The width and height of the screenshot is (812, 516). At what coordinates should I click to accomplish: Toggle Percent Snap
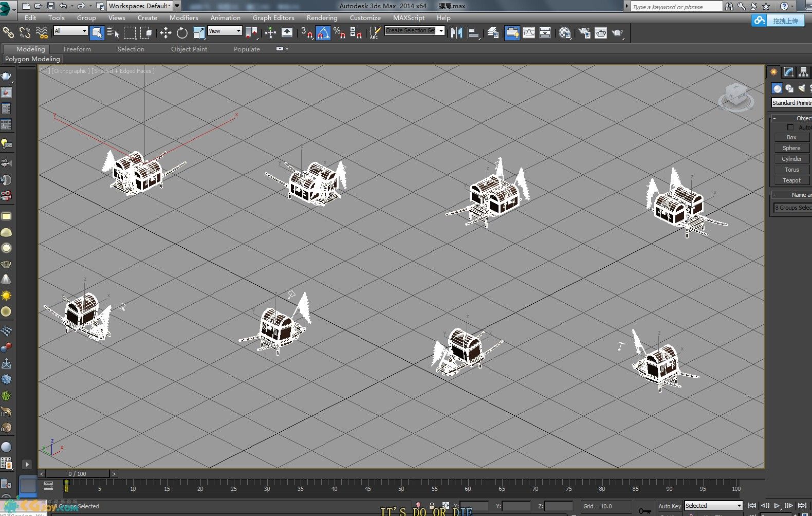[339, 33]
